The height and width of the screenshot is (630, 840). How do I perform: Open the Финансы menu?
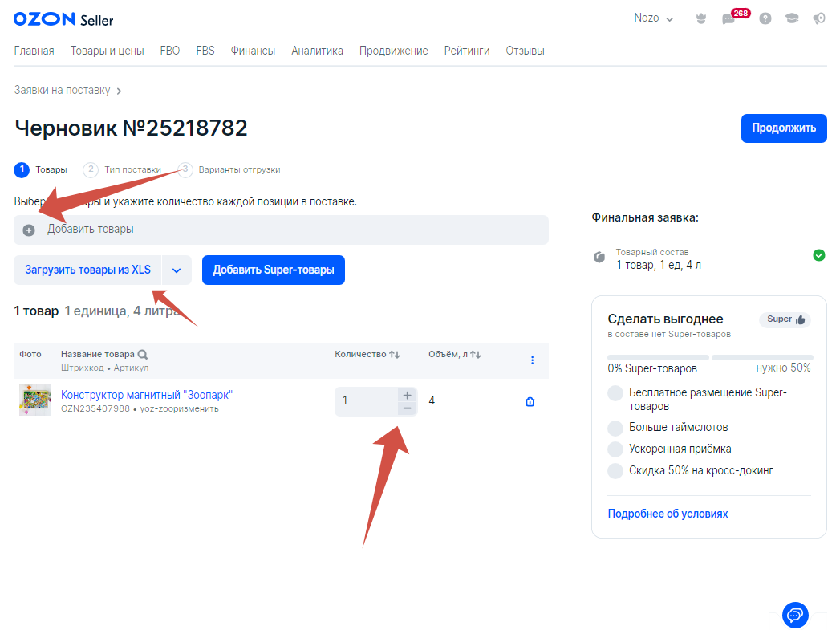[x=253, y=51]
